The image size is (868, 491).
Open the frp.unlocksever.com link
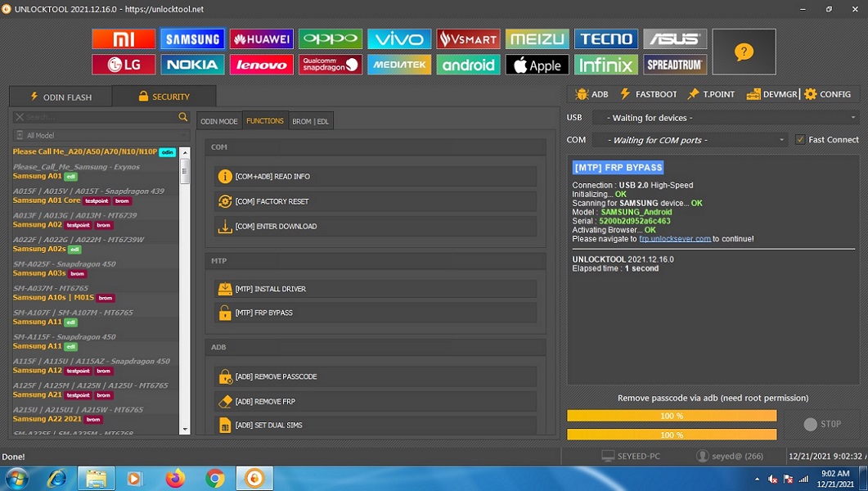point(675,239)
